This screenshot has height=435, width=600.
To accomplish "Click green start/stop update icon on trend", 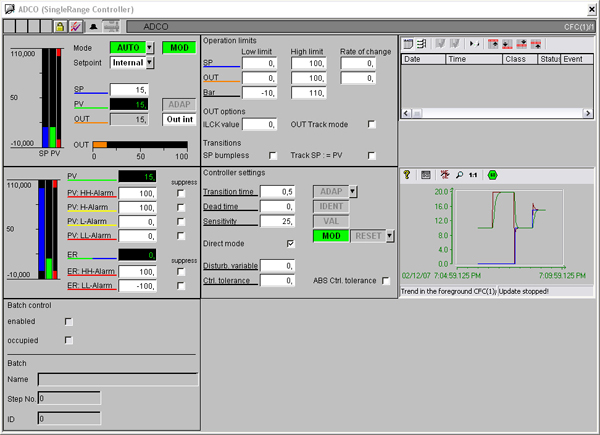I will pos(492,174).
